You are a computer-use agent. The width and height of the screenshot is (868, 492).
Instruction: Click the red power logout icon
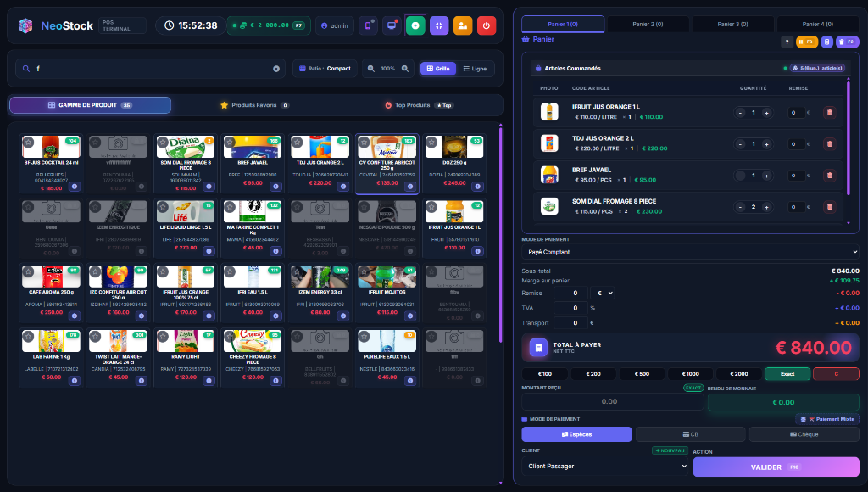486,25
